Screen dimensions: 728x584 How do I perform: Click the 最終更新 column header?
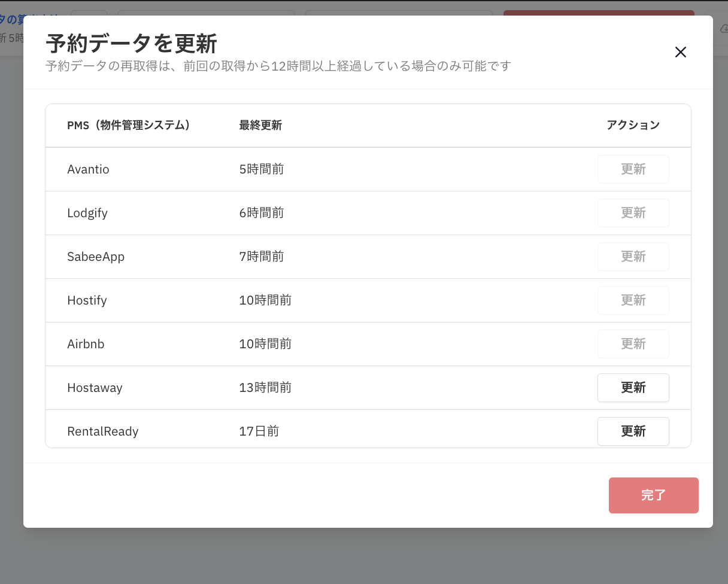point(260,125)
